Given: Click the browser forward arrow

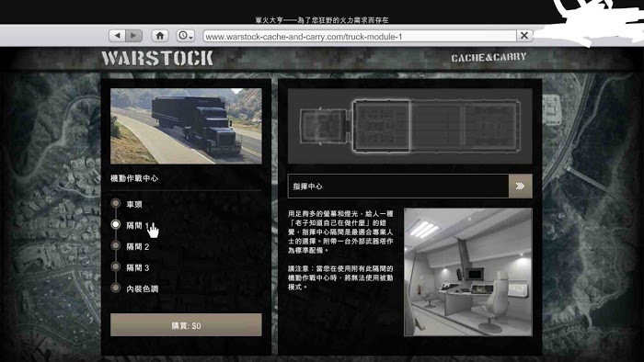Looking at the screenshot, I should (x=134, y=36).
